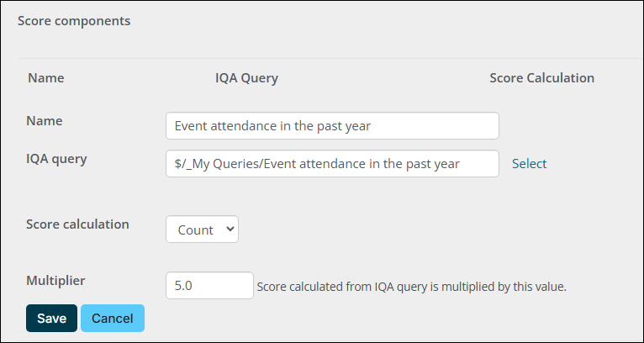644x343 pixels.
Task: Click the Select link beside IQA query
Action: (529, 164)
